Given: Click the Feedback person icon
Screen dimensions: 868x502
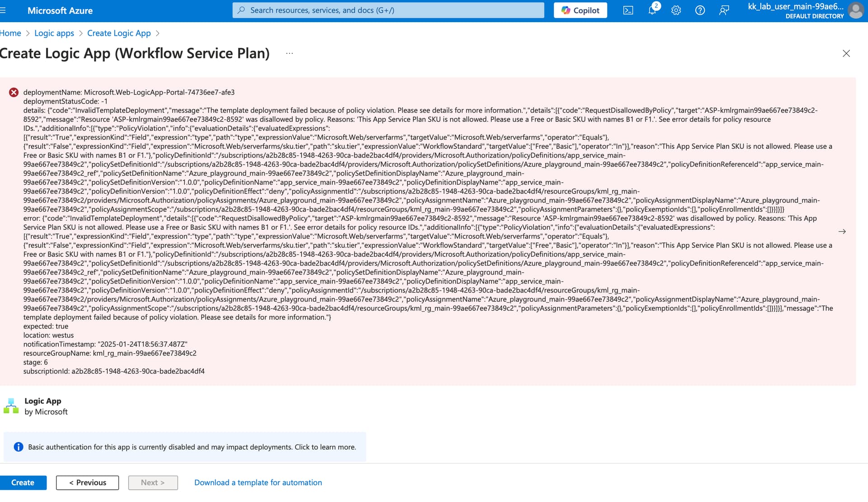Looking at the screenshot, I should point(724,10).
